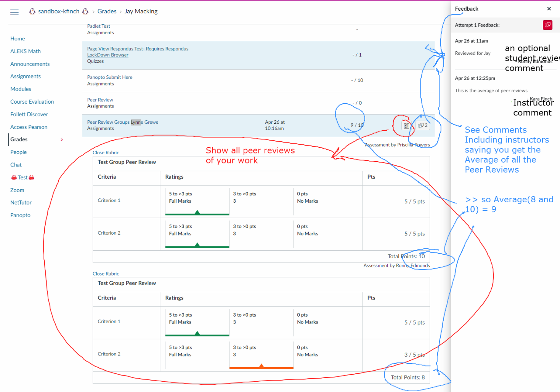Click the penguin icon left of sandbox-kfinch
The height and width of the screenshot is (392, 560).
tap(32, 11)
